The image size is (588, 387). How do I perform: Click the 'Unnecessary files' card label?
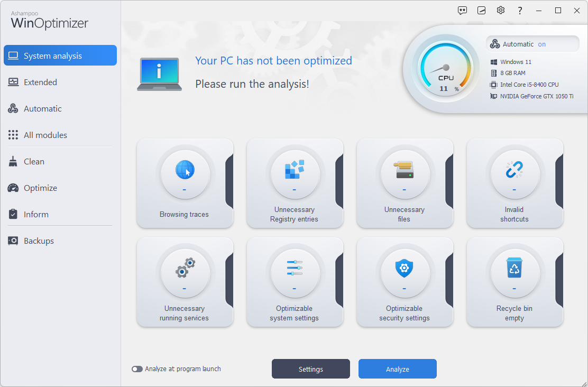click(404, 215)
